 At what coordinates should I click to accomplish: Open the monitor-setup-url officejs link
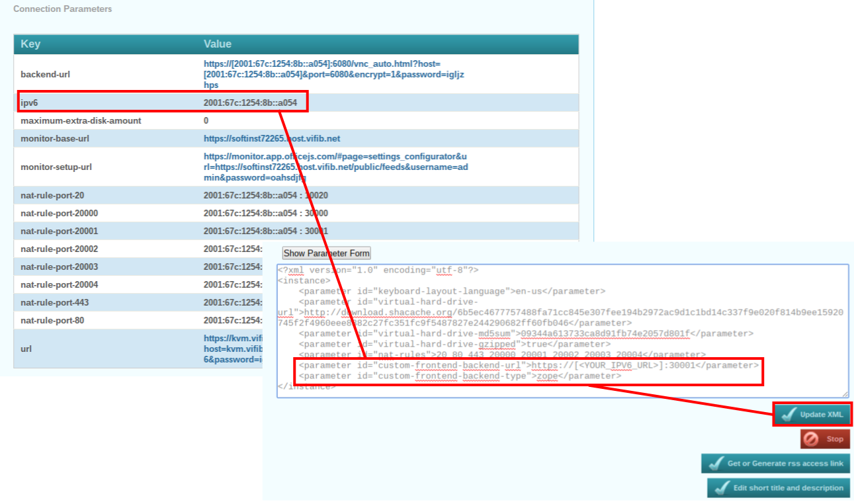click(x=335, y=167)
